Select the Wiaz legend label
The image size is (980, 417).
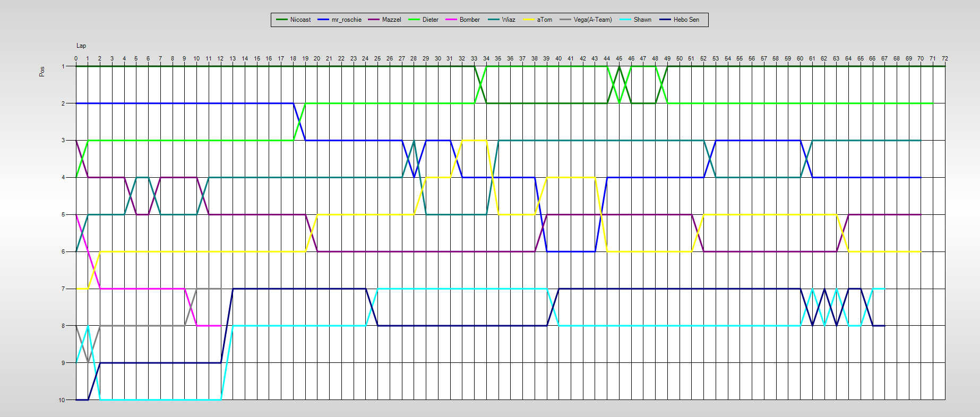click(508, 20)
